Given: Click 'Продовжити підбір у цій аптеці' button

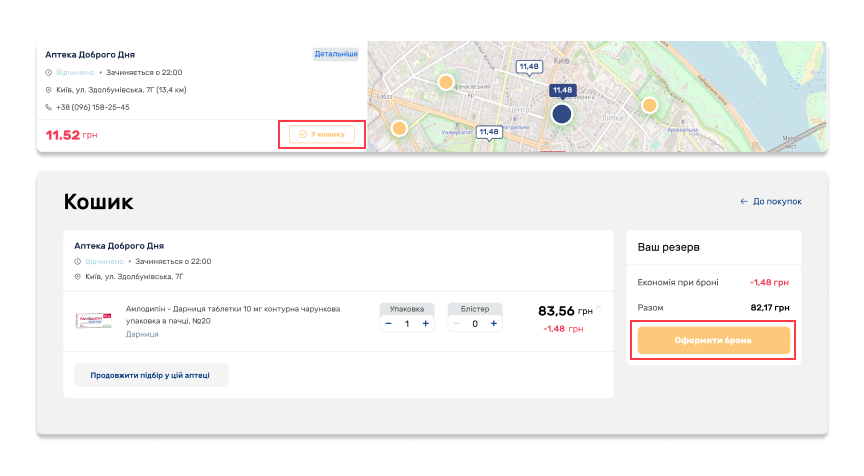Looking at the screenshot, I should coord(151,375).
